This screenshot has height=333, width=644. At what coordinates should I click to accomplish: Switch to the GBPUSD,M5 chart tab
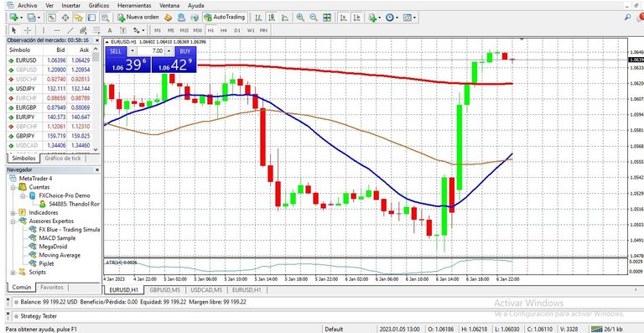point(164,290)
